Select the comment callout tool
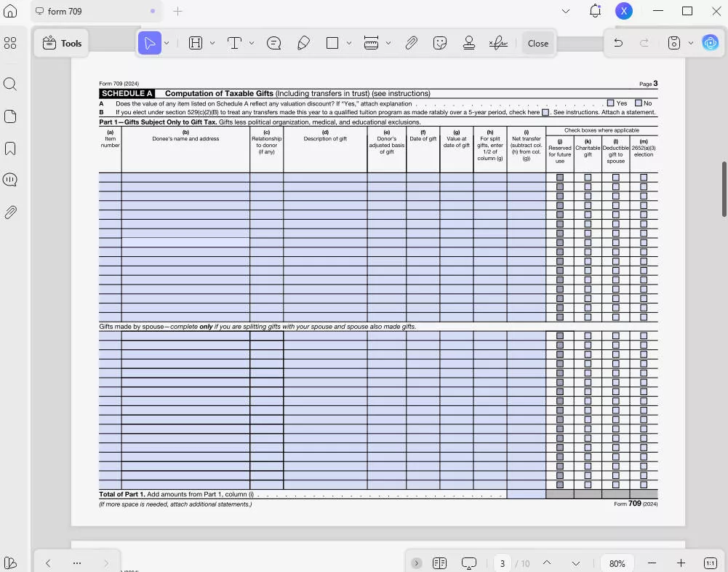Viewport: 728px width, 572px height. click(x=273, y=43)
